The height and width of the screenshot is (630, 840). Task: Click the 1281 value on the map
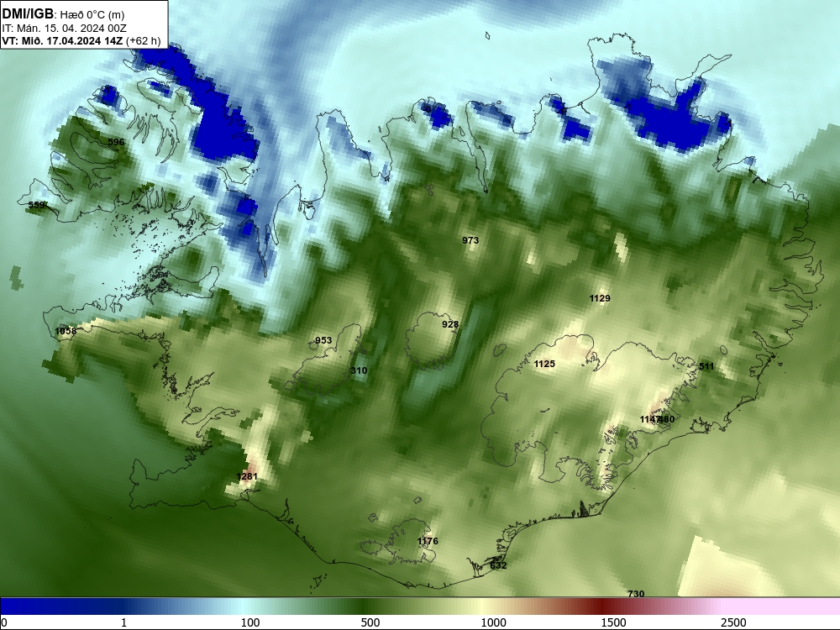(x=247, y=476)
